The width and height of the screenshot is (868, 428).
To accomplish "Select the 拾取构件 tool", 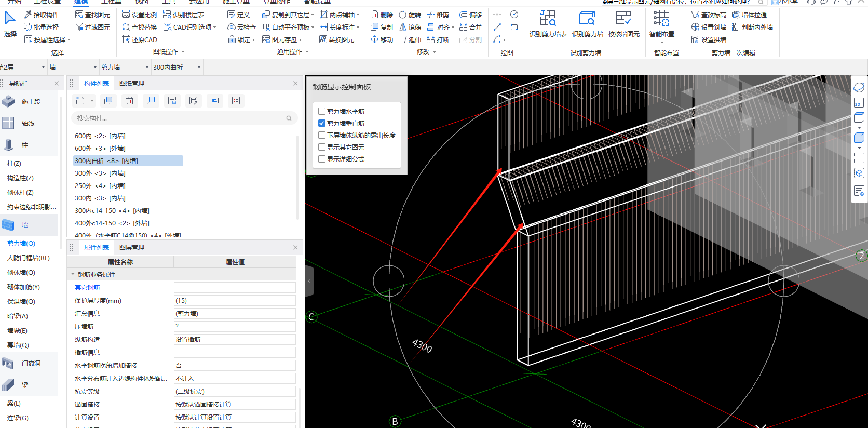I will [x=42, y=15].
